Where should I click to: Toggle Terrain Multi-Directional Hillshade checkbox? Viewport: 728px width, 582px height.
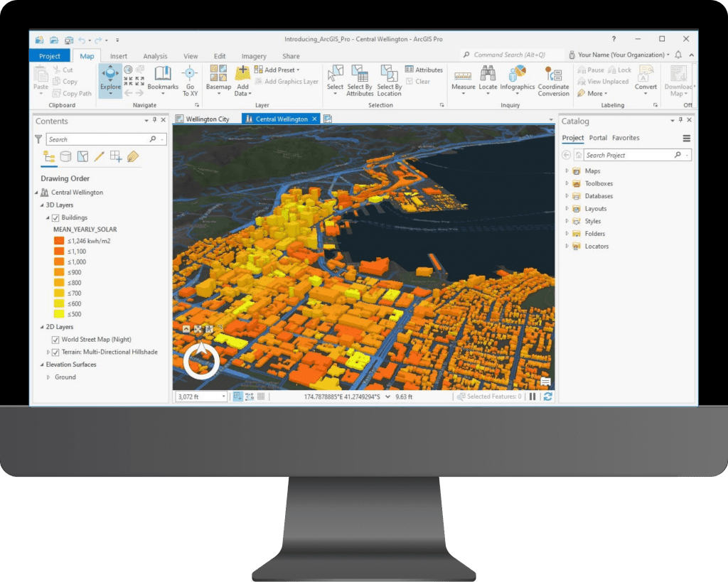click(55, 352)
